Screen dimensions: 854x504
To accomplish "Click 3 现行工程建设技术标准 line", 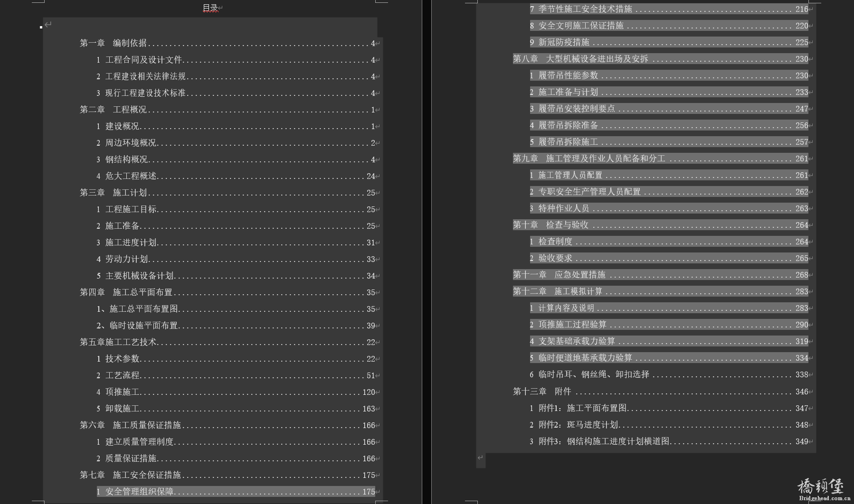I will tap(236, 93).
